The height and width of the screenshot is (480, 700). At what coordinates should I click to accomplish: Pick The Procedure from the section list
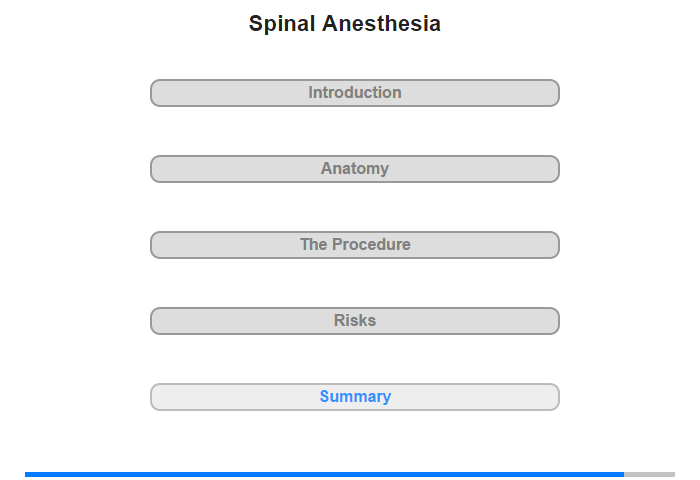pos(355,245)
